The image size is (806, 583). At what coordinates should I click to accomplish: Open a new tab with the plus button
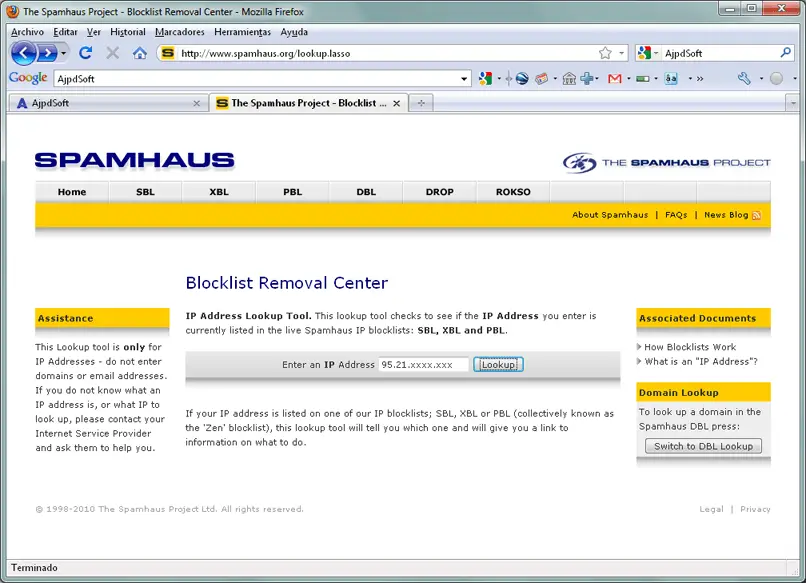coord(421,103)
